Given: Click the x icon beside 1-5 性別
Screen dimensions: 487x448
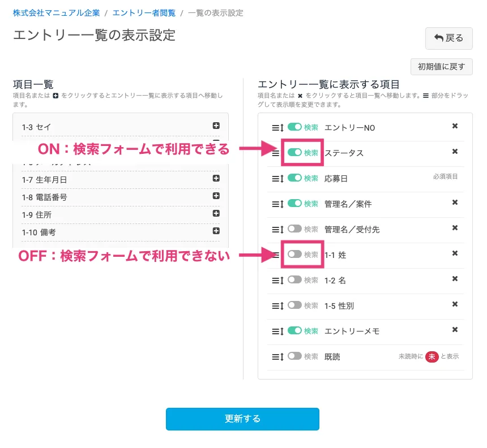Looking at the screenshot, I should coord(455,304).
